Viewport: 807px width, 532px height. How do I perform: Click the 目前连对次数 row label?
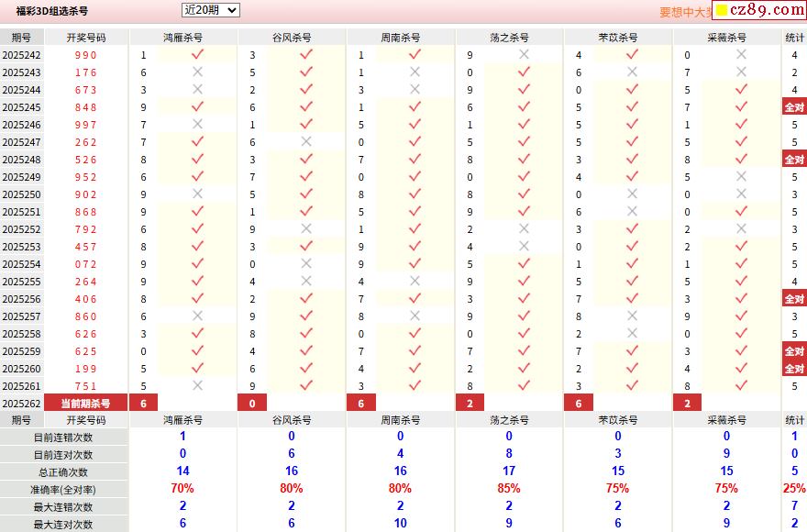click(63, 455)
